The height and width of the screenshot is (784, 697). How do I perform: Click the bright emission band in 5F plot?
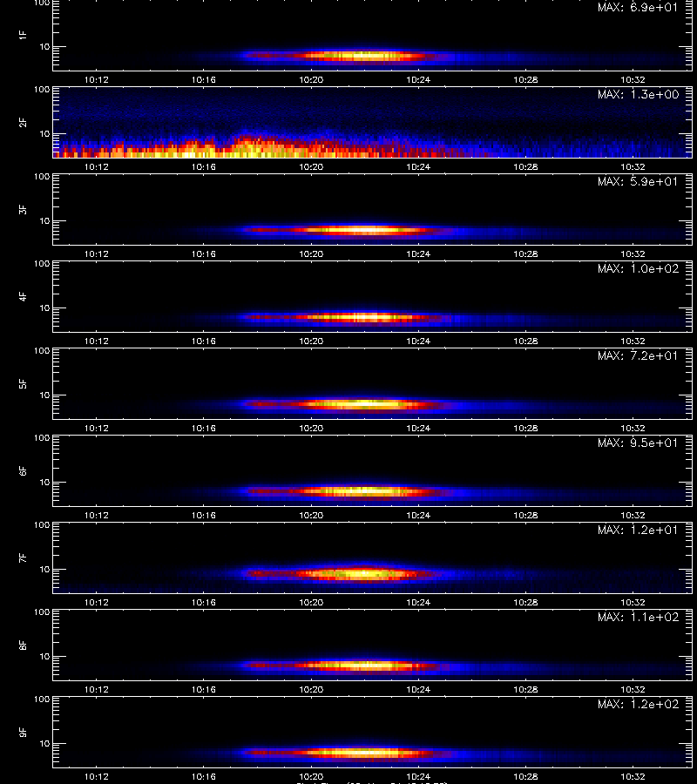pos(350,404)
